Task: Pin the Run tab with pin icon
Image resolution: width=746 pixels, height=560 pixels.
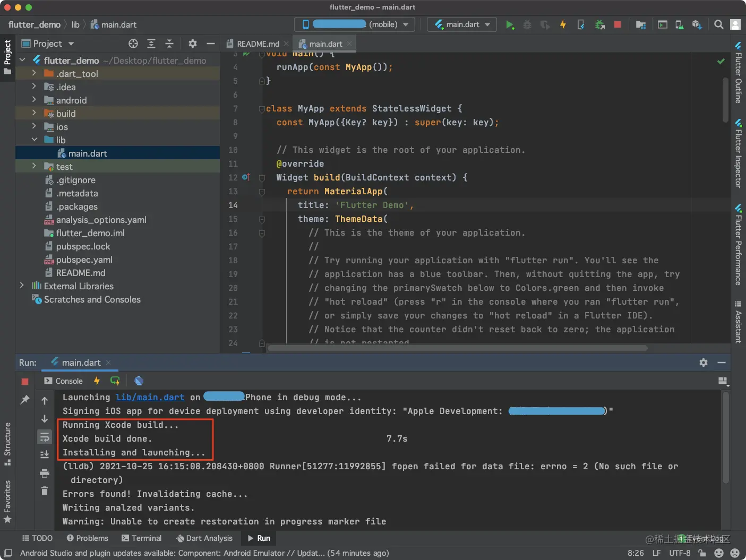Action: [25, 400]
